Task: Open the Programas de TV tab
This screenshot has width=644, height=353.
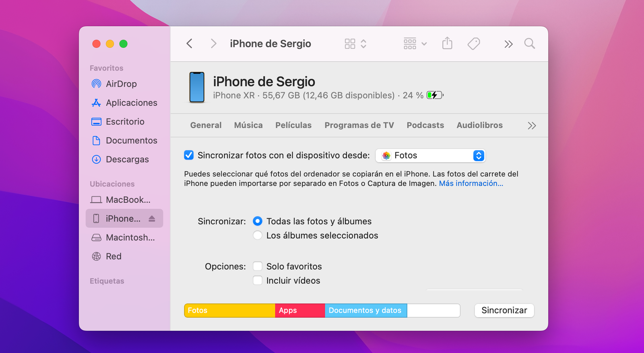Action: click(x=359, y=125)
